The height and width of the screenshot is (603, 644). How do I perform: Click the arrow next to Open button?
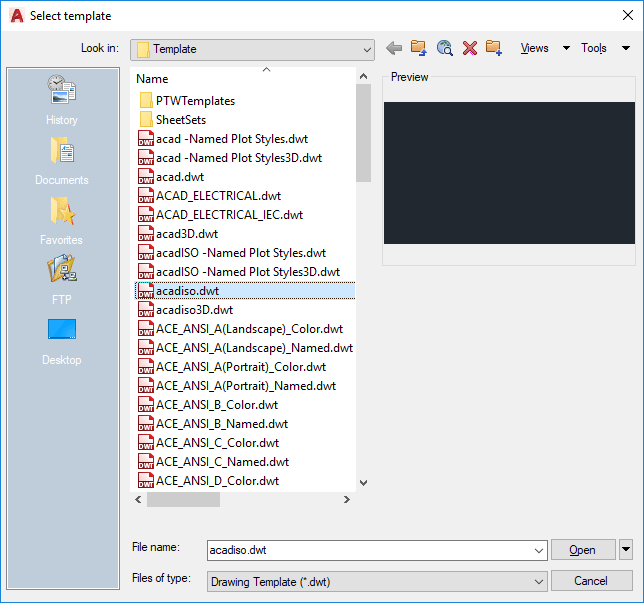tap(626, 550)
